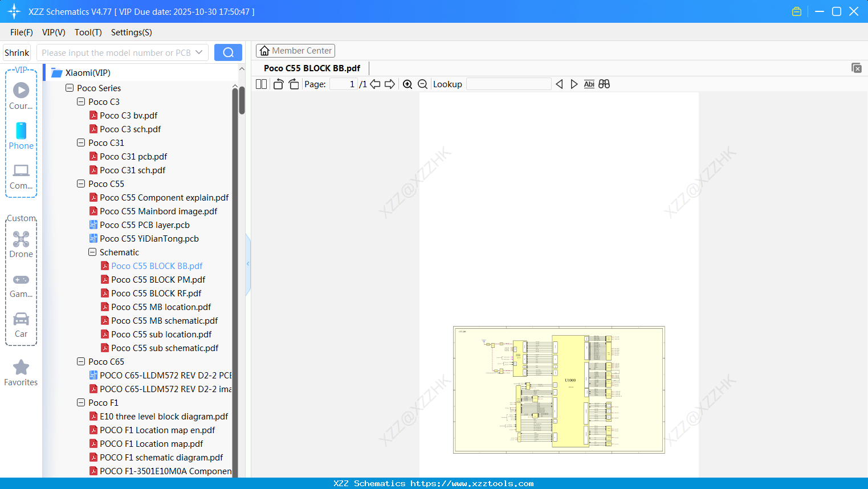868x489 pixels.
Task: Open Poco C55 Component explain.pdf
Action: click(164, 198)
